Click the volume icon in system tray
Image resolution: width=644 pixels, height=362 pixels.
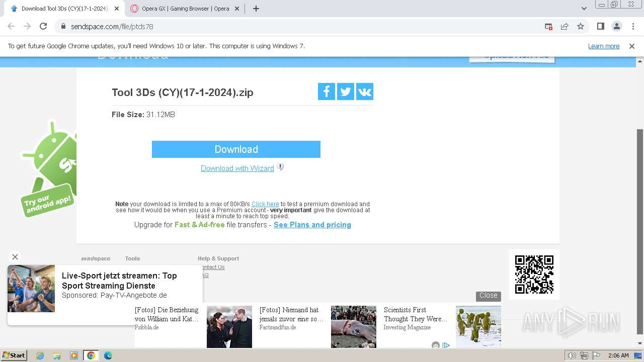point(572,355)
